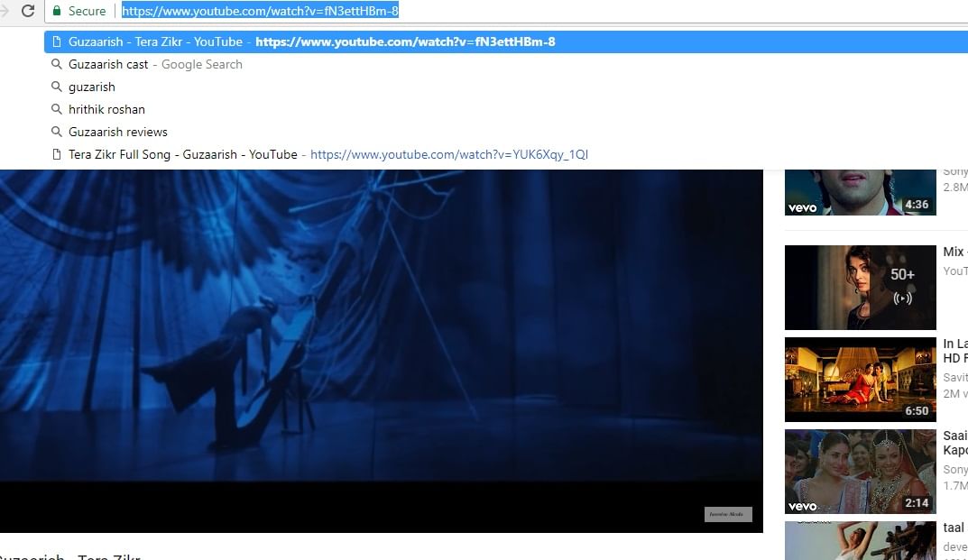Viewport: 968px width, 560px height.
Task: Click the 'Secure' label in address bar
Action: (x=87, y=11)
